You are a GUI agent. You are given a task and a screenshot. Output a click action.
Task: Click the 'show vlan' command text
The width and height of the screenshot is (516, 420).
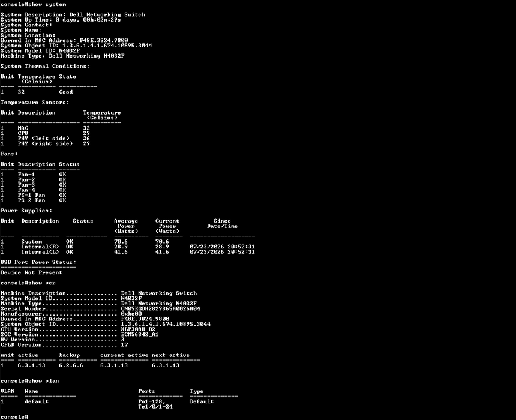click(x=42, y=381)
